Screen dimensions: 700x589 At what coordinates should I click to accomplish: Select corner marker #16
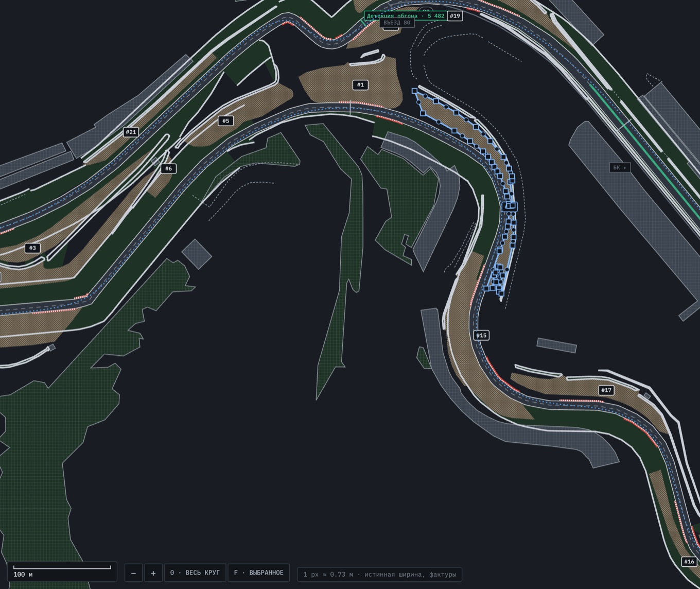(x=689, y=562)
